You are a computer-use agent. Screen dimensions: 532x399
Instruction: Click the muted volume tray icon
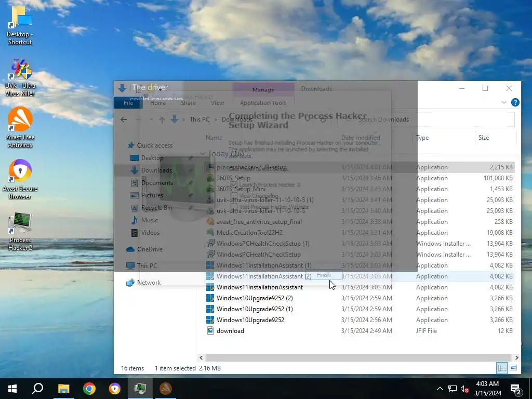pyautogui.click(x=464, y=389)
